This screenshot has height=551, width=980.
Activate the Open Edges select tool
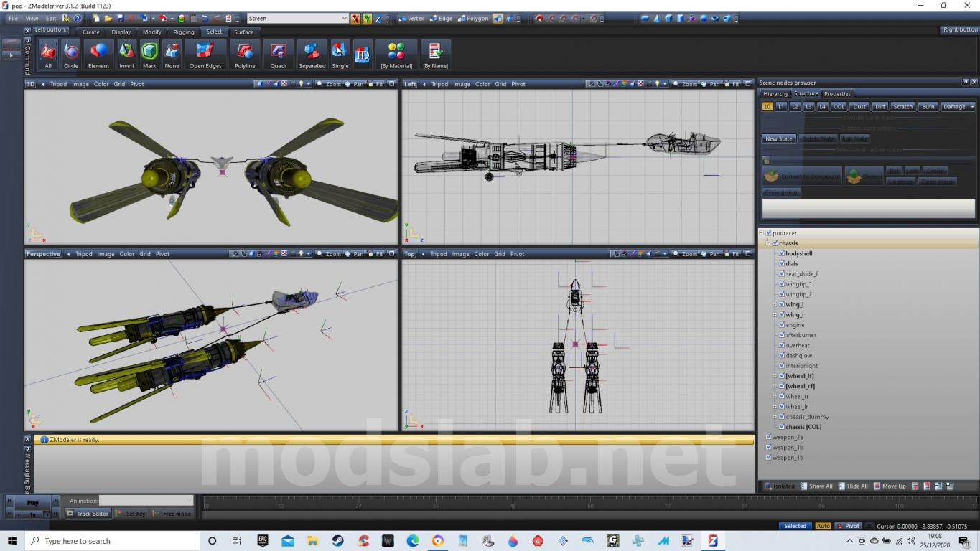click(x=205, y=55)
